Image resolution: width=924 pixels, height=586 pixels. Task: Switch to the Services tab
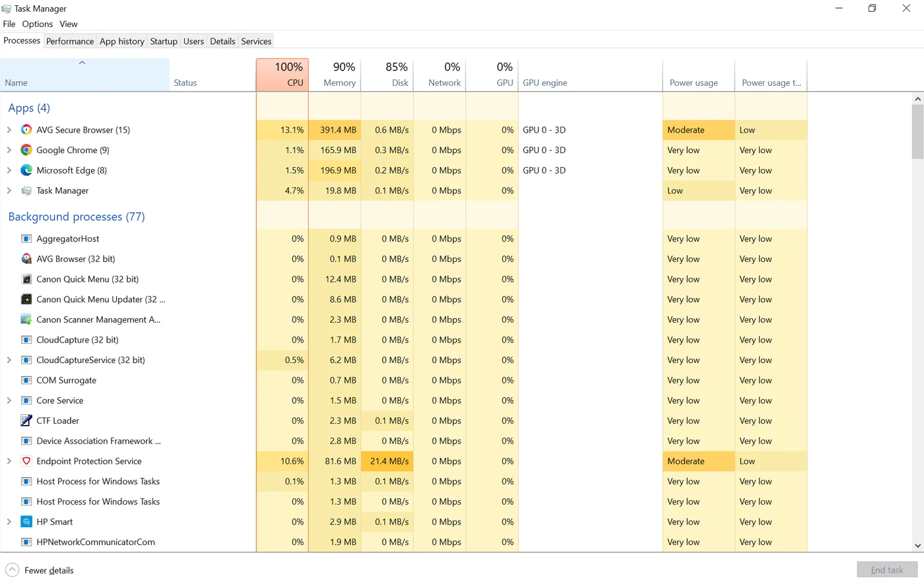click(x=256, y=41)
